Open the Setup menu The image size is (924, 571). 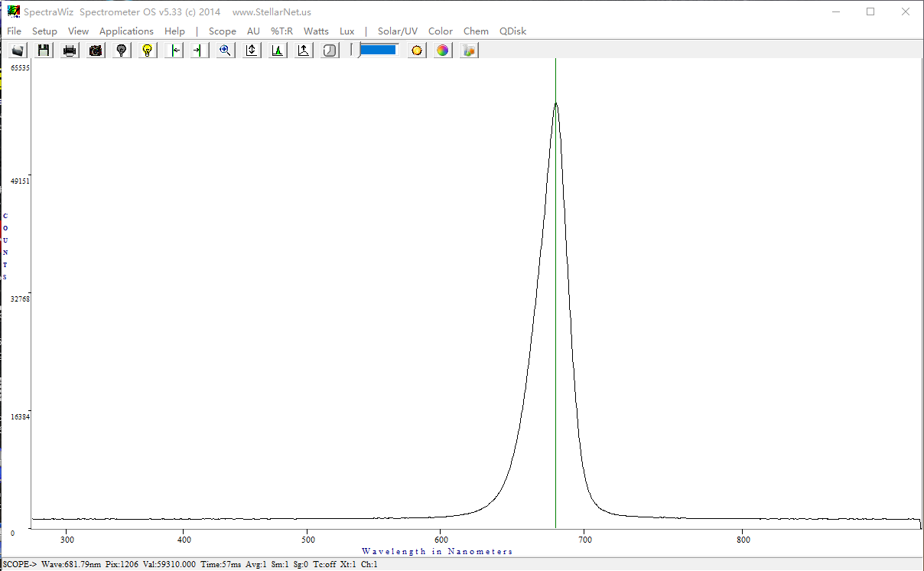[x=44, y=31]
